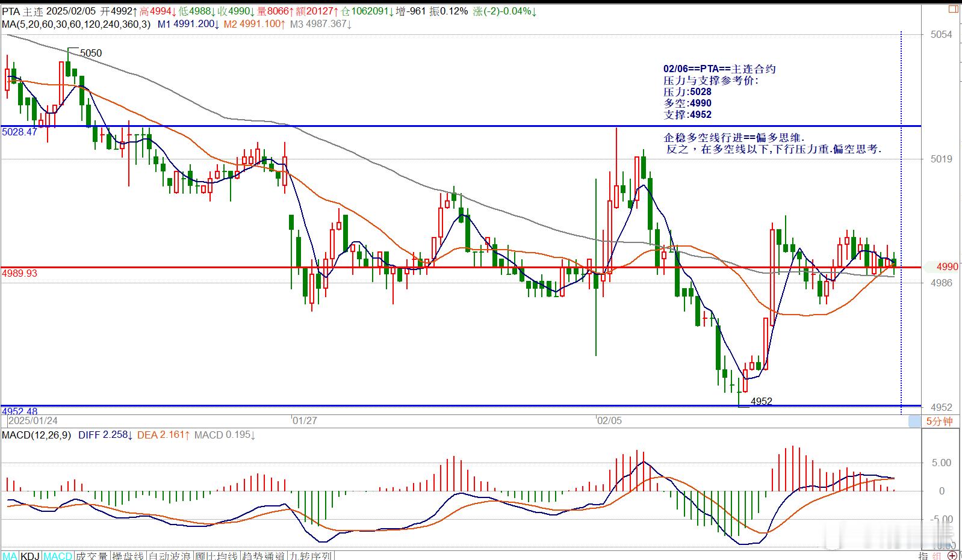
Task: Click the 5019 price axis label
Action: coord(941,159)
